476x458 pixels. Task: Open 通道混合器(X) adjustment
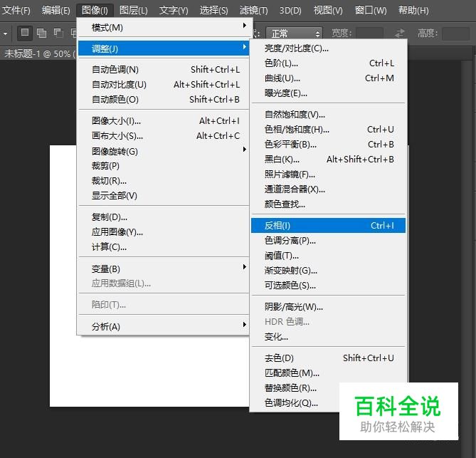pos(328,189)
